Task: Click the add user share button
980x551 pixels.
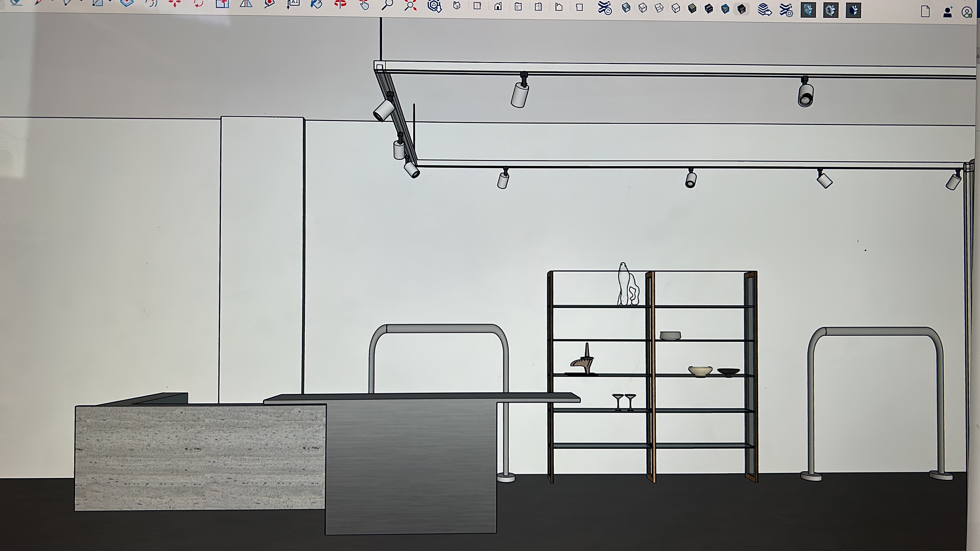Action: pyautogui.click(x=948, y=12)
